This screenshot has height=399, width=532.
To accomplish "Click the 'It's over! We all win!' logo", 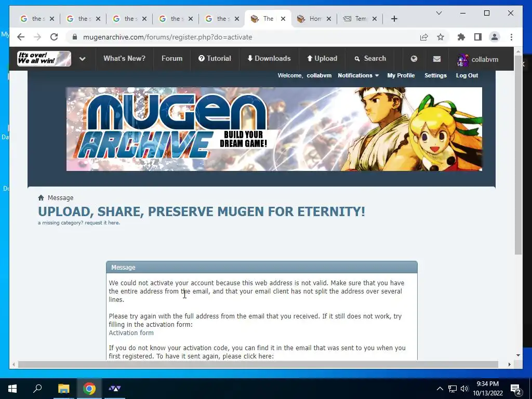I will pos(44,58).
